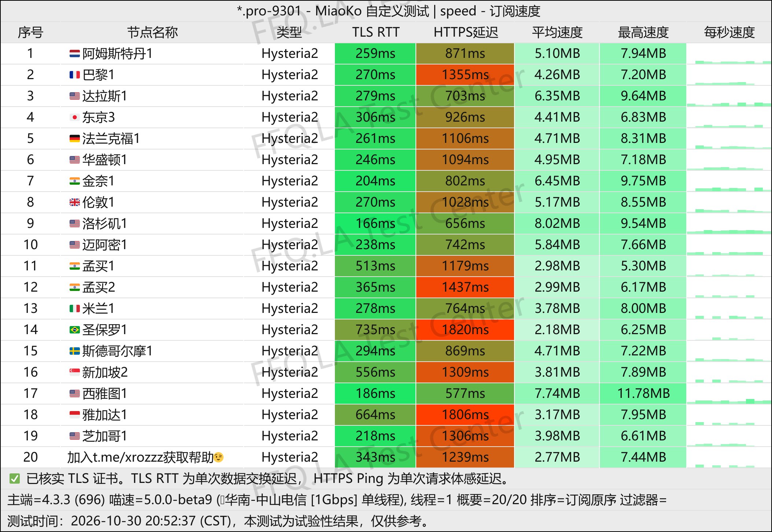Click the US flag beside 达拉斯1
The height and width of the screenshot is (532, 772).
[75, 96]
